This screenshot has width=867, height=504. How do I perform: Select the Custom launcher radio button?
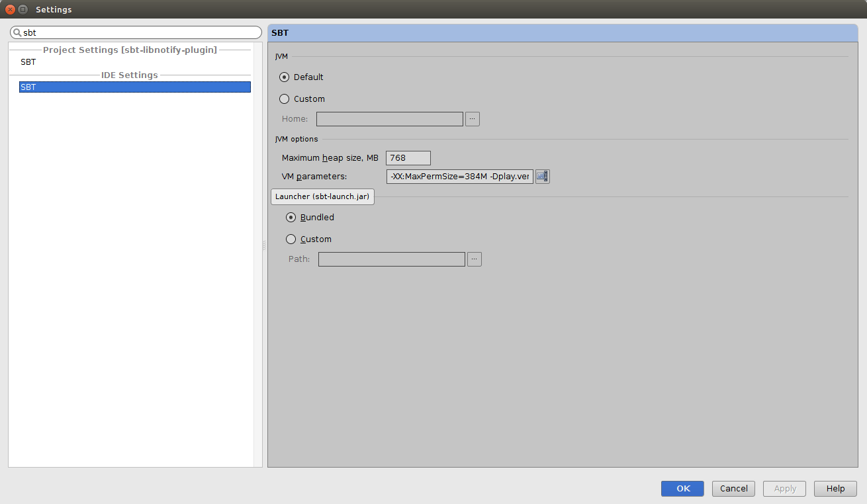click(291, 239)
